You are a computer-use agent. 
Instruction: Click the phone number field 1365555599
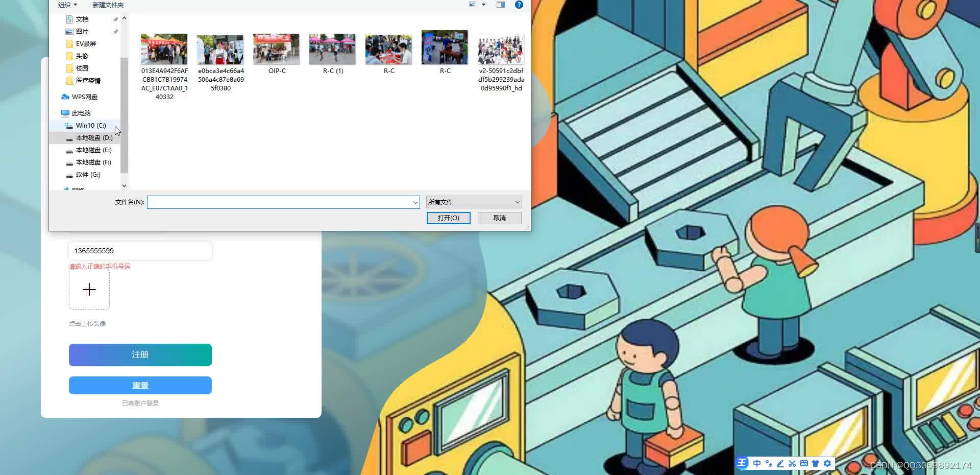click(x=140, y=251)
